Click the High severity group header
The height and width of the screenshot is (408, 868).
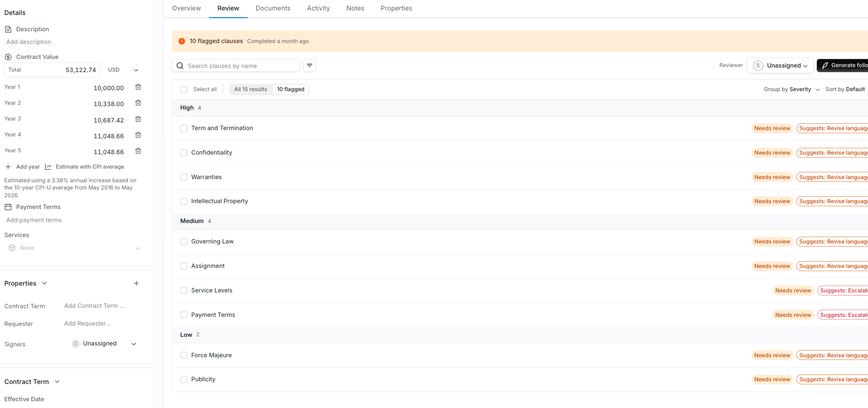click(520, 108)
